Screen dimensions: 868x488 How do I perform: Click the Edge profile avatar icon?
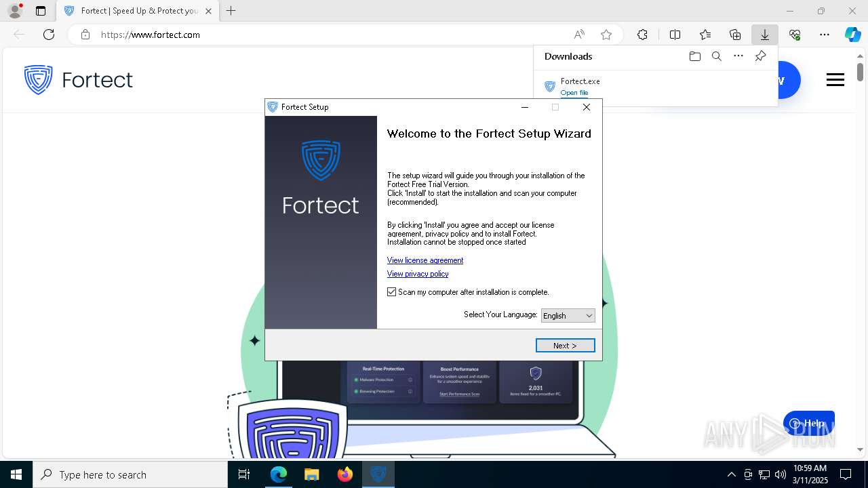point(14,11)
